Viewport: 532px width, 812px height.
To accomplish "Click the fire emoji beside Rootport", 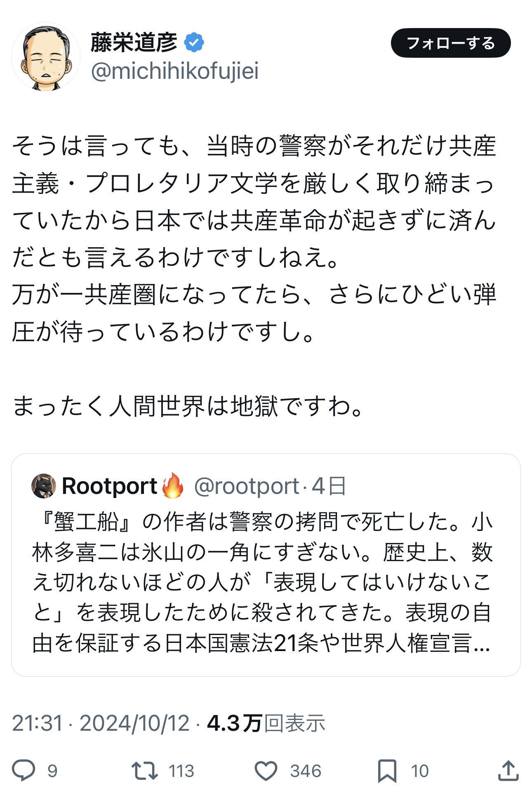I will point(173,486).
